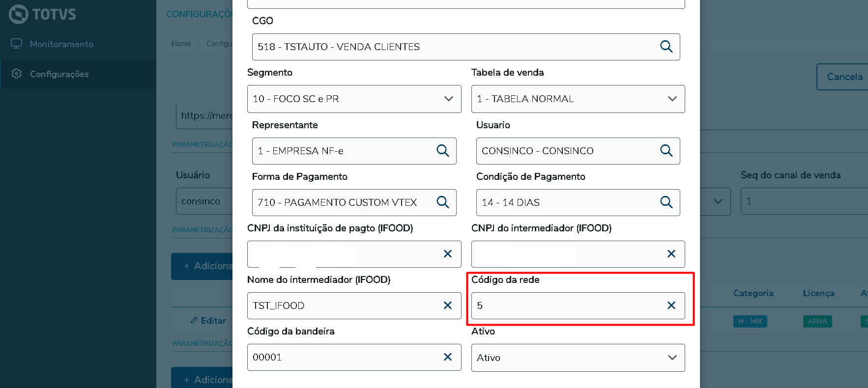Click the Home breadcrumb link
The height and width of the screenshot is (388, 868).
point(181,44)
